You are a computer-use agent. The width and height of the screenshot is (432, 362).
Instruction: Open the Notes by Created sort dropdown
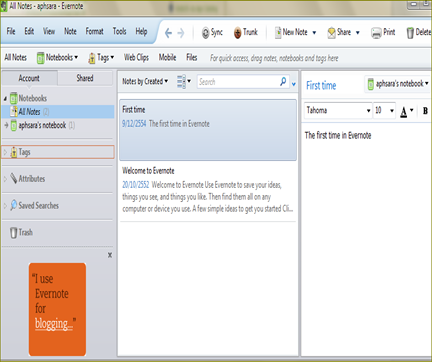145,81
